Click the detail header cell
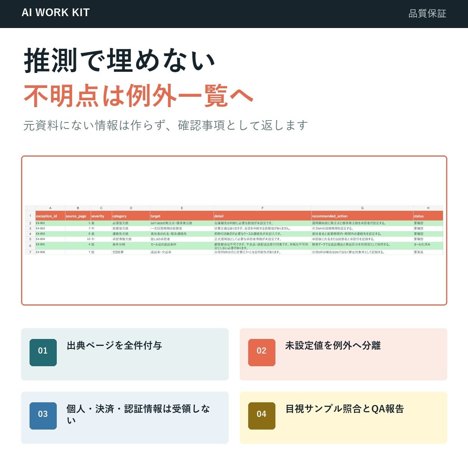The width and height of the screenshot is (468, 476). point(262,216)
